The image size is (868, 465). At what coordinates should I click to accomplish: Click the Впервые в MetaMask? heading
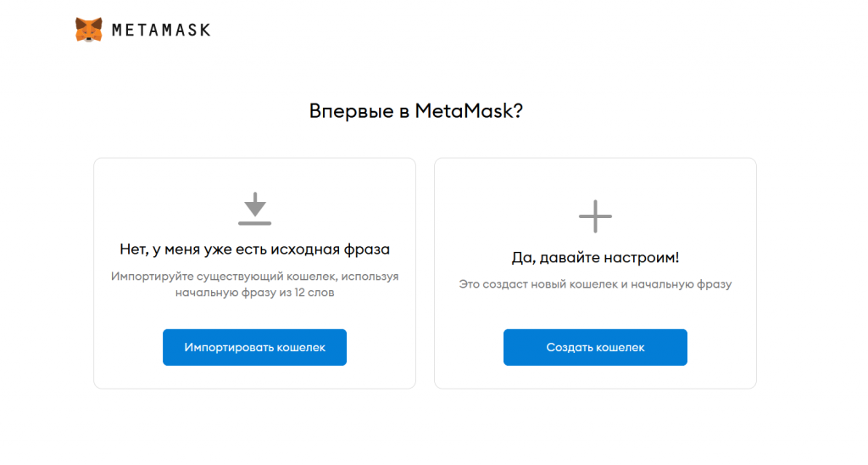415,111
